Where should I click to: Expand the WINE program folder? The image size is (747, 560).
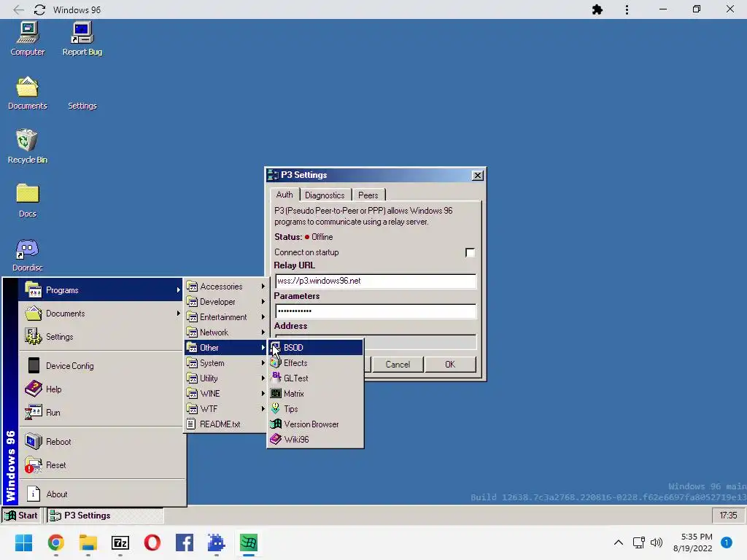[225, 393]
